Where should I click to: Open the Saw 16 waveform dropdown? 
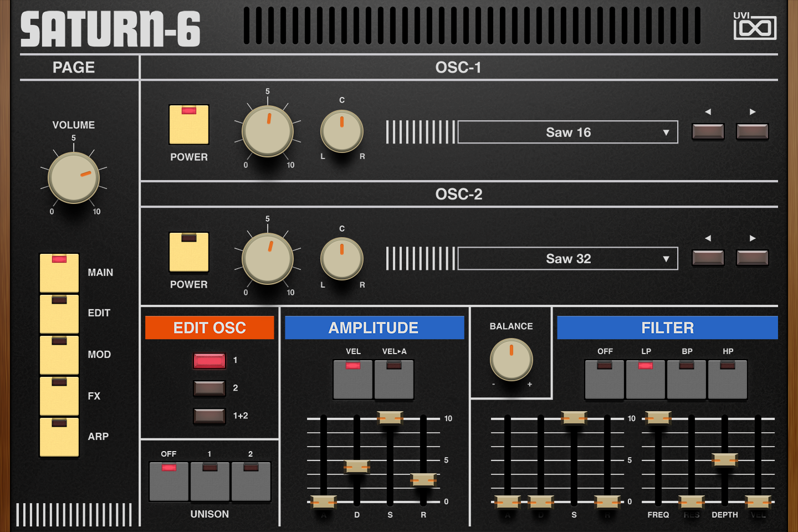pos(567,132)
